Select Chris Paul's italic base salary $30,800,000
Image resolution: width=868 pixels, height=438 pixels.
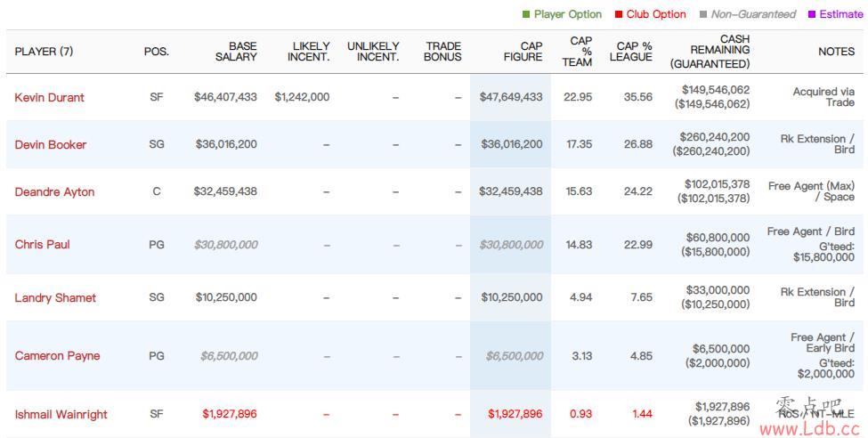[226, 245]
